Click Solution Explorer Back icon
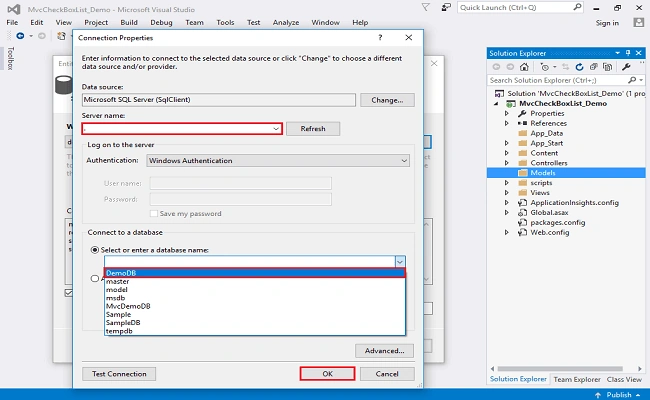650x400 pixels. (x=496, y=67)
